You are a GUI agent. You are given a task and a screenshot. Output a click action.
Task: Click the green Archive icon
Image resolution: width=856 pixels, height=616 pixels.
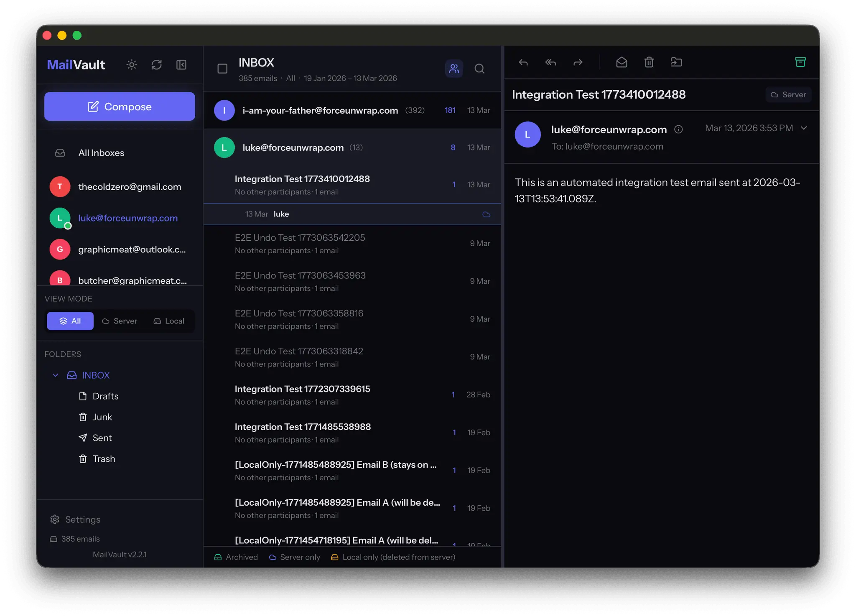coord(800,62)
